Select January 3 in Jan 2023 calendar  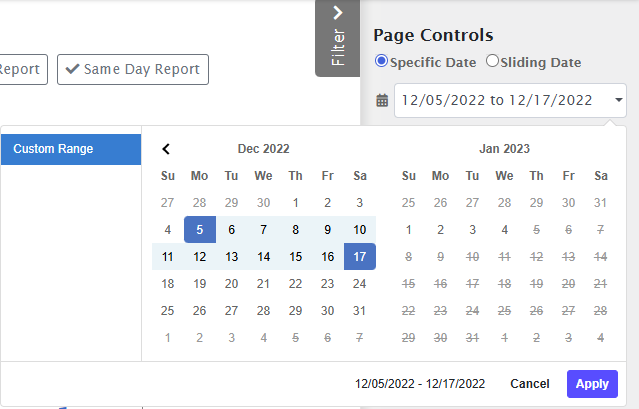(x=472, y=229)
